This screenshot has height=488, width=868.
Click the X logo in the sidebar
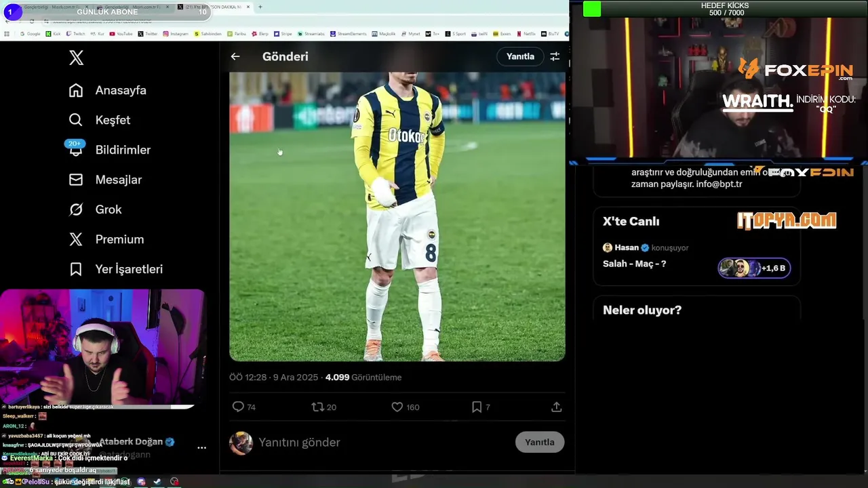point(77,58)
